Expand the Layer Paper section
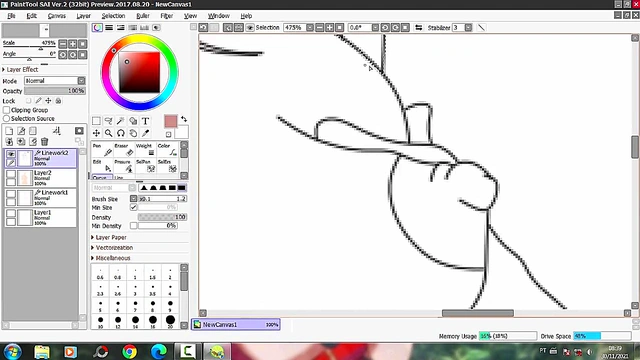Viewport: 640px width, 360px height. 109,237
